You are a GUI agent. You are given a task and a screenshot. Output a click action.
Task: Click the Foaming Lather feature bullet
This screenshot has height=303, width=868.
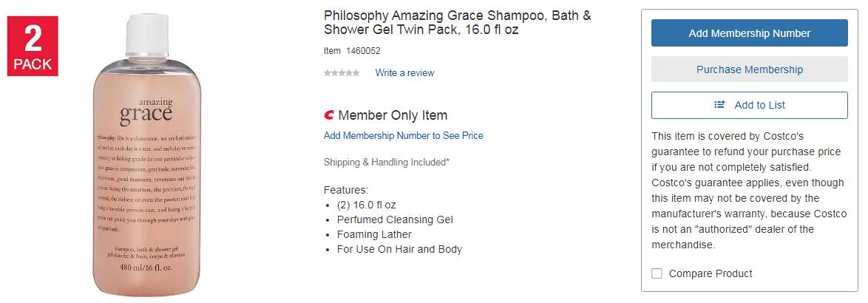(374, 234)
